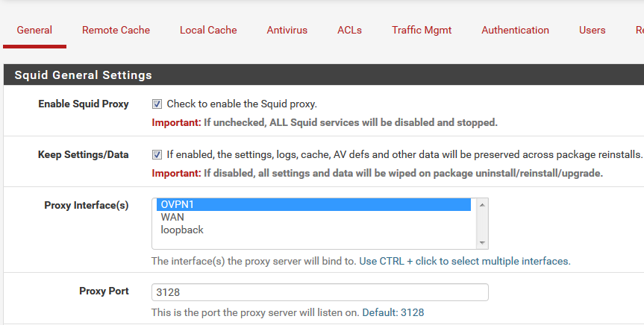The image size is (644, 325).
Task: Click the 'Use CTRL + click' hint text
Action: tap(465, 262)
